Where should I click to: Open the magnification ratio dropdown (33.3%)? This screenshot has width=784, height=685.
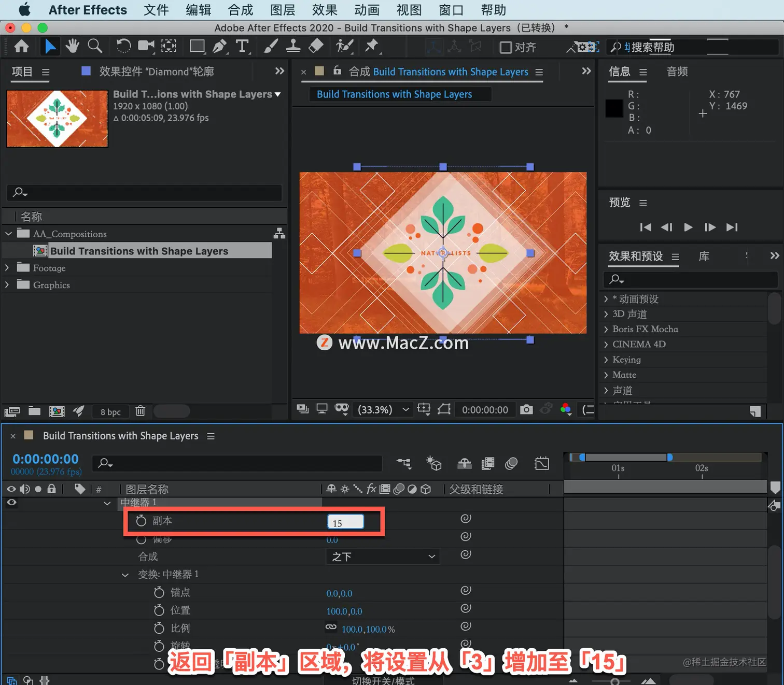coord(383,409)
